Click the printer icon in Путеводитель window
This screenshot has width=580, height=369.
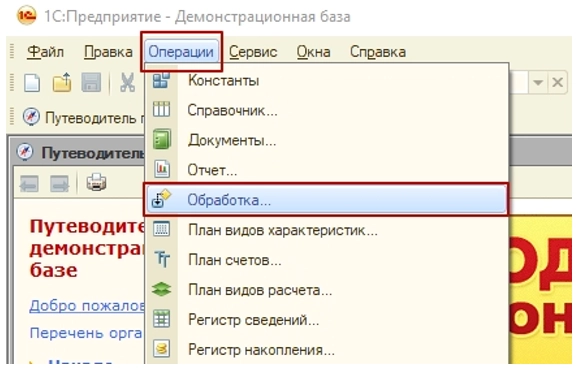click(97, 183)
